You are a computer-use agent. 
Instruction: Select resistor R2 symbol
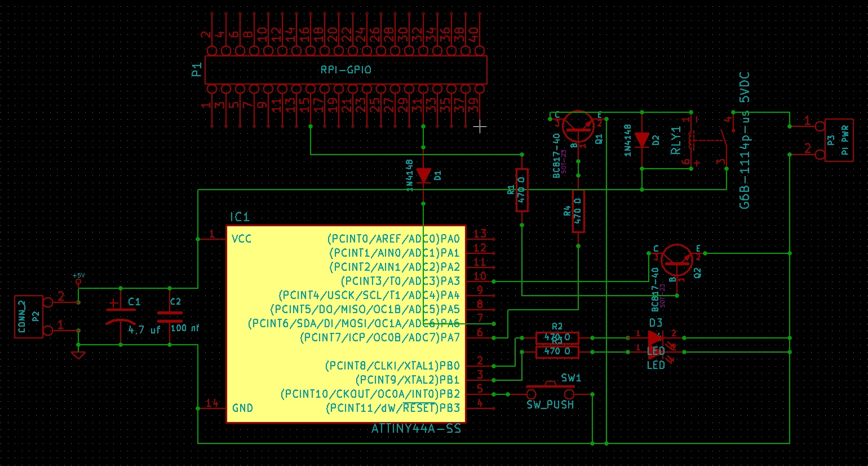[557, 338]
